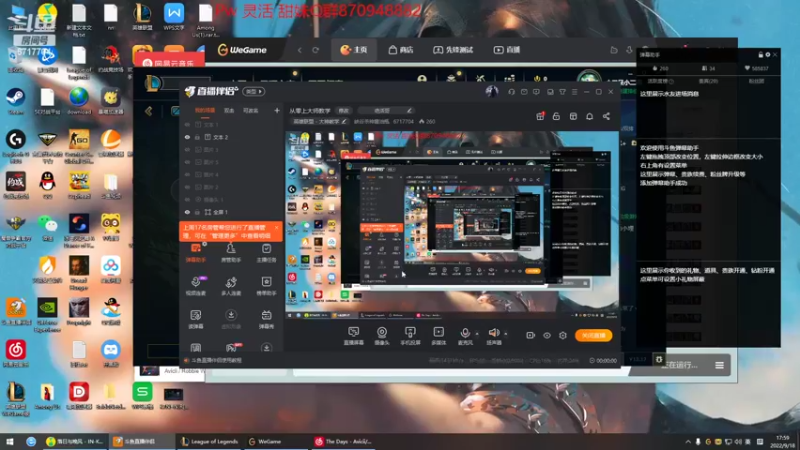Toggle preview eye icon in bottom toolbar

[x=547, y=335]
